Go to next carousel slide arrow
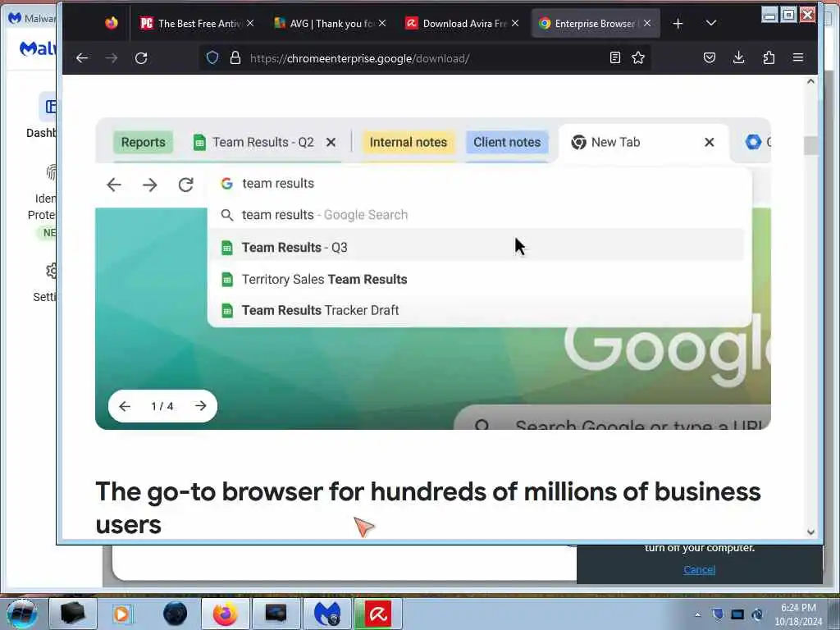840x630 pixels. 200,405
